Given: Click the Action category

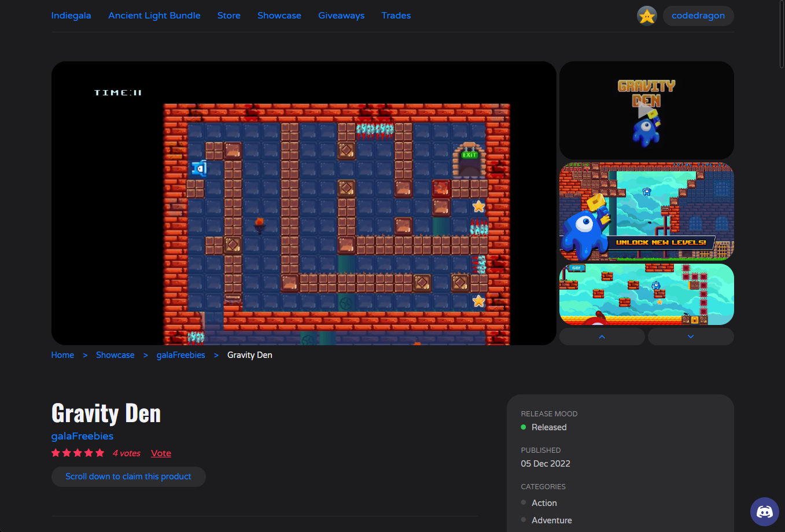Looking at the screenshot, I should click(x=544, y=503).
